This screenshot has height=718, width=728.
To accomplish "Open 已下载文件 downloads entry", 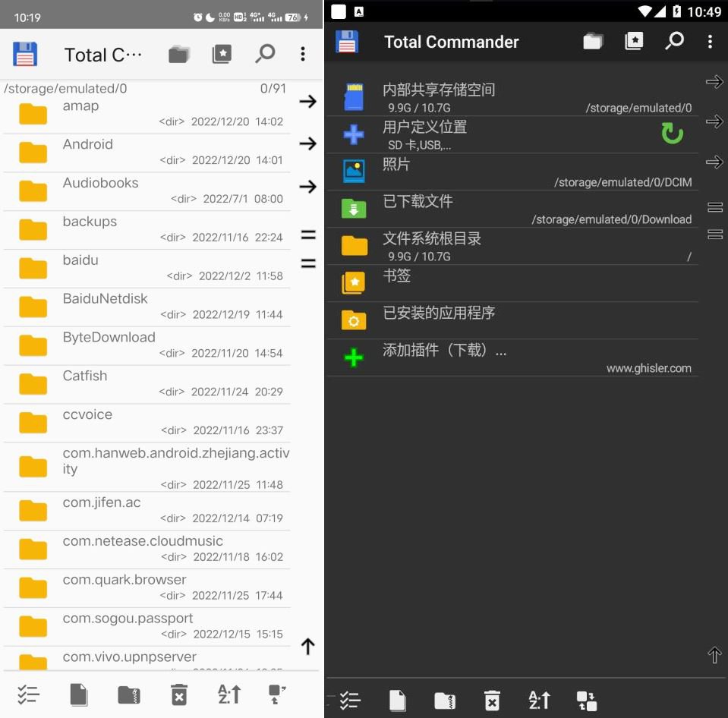I will click(x=512, y=209).
